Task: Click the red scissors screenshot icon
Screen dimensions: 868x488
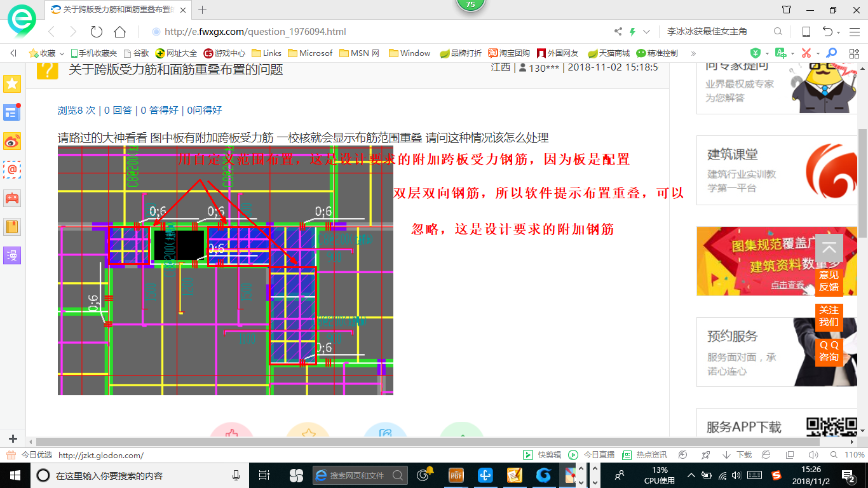Action: pos(806,53)
